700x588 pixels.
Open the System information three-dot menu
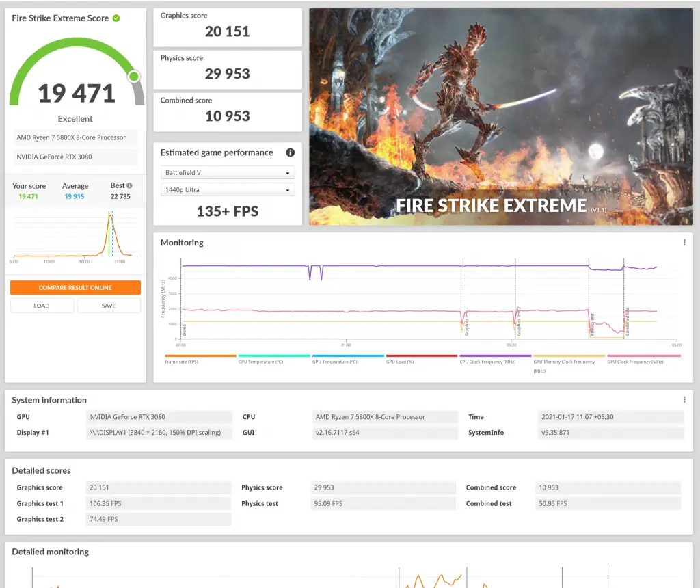[684, 399]
